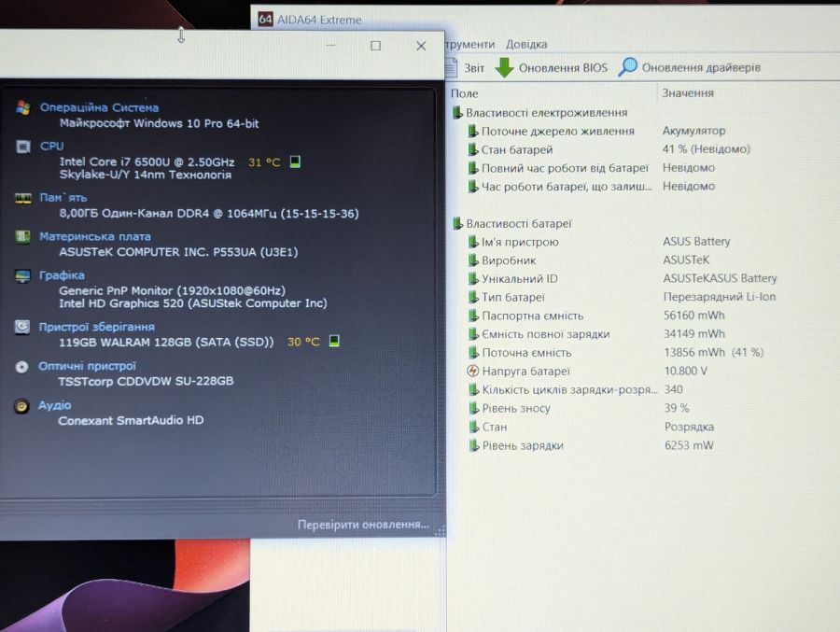Click Перевірити оновлення... link
The height and width of the screenshot is (632, 840).
click(363, 525)
